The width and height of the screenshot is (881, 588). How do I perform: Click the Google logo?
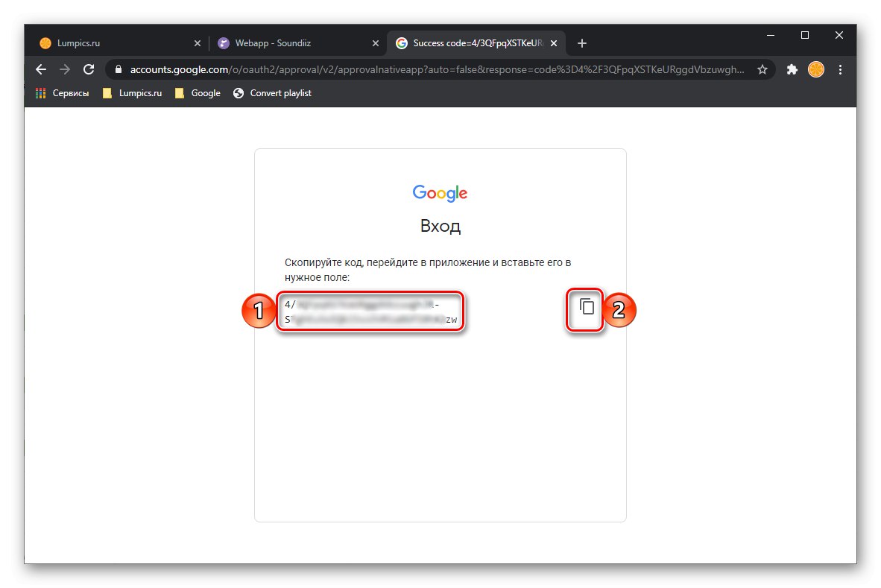(x=440, y=193)
